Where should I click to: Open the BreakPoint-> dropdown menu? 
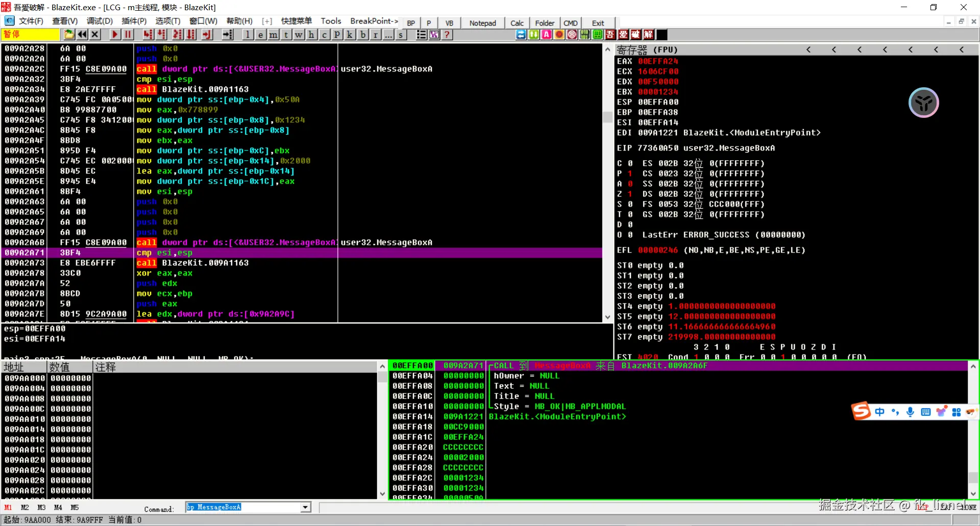[374, 21]
